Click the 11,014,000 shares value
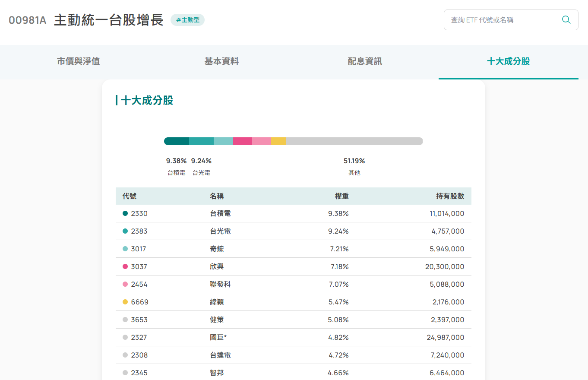The width and height of the screenshot is (588, 380). pyautogui.click(x=447, y=213)
